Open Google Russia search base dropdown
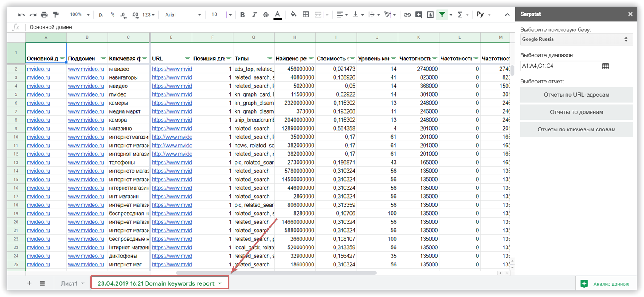Viewport: 644px width, 297px height. pyautogui.click(x=576, y=39)
